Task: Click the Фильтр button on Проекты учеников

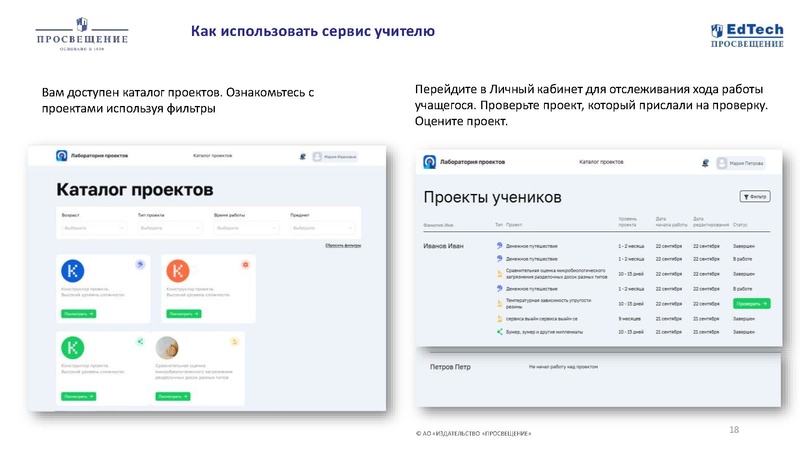Action: click(x=755, y=196)
